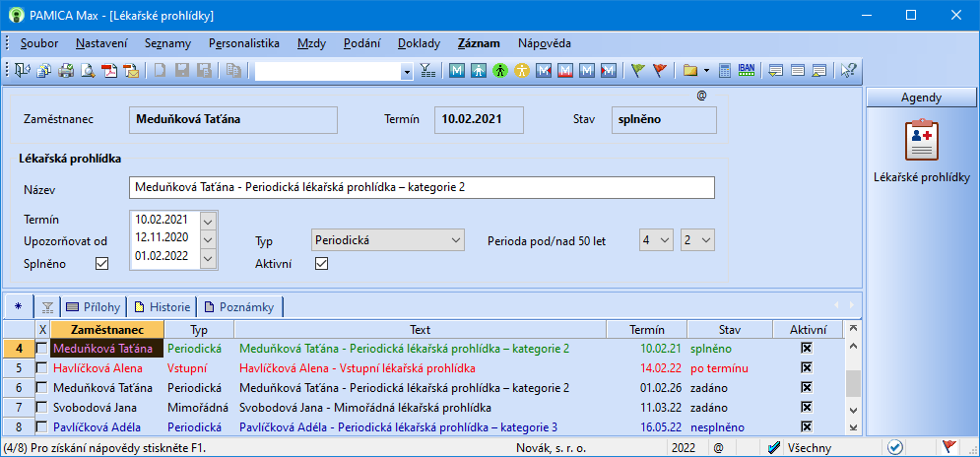Screen dimensions: 980x457
Task: Check X box for row 8 Pavlíčková Adéla
Action: click(x=42, y=427)
